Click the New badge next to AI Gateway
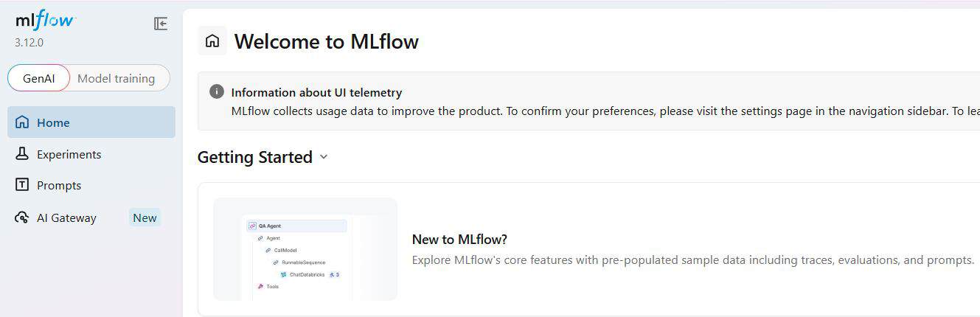 coord(145,217)
